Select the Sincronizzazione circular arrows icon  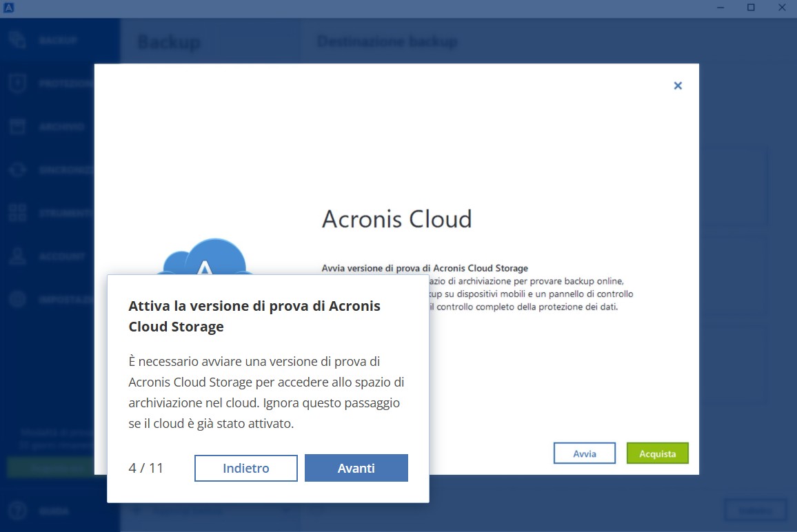click(18, 170)
